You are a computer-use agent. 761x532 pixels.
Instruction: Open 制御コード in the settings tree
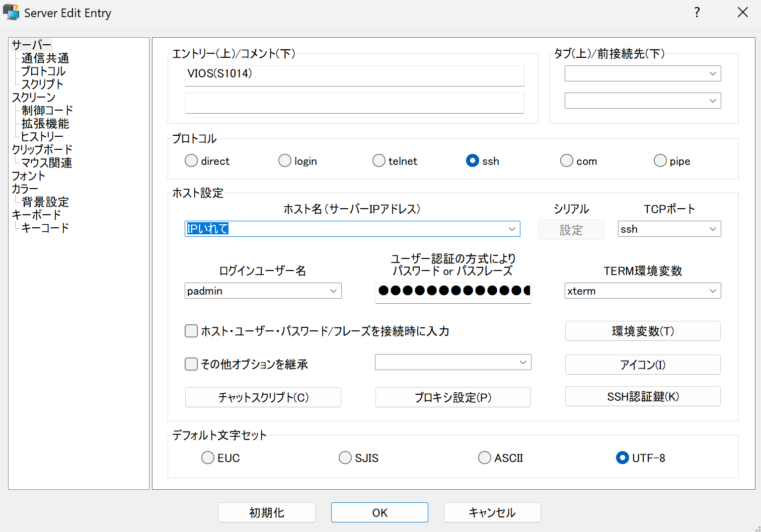click(x=47, y=110)
